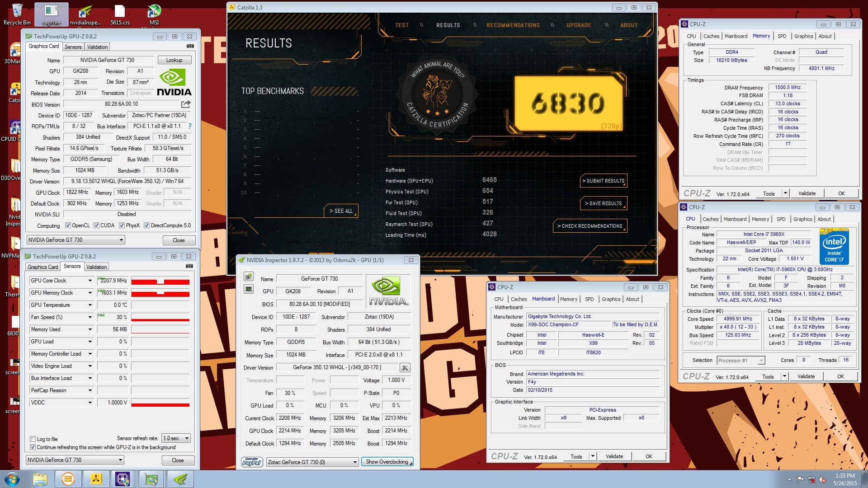Select the capture desktop icon

click(51, 14)
